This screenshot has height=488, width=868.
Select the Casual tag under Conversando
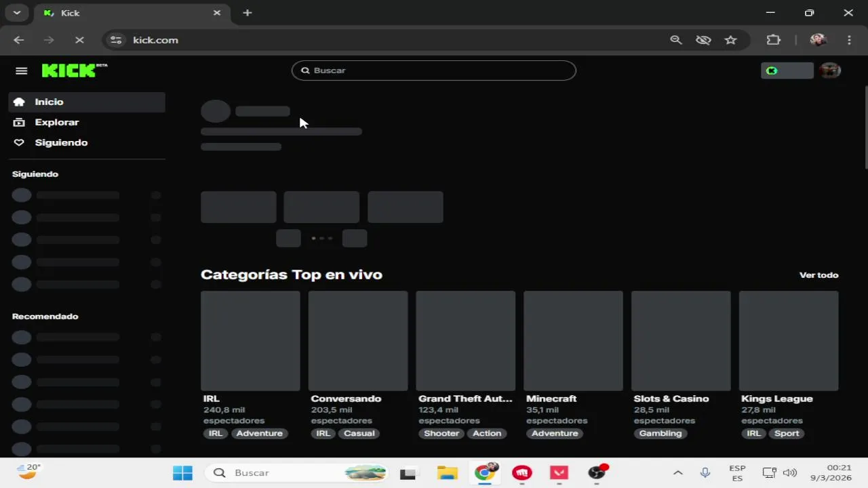359,433
